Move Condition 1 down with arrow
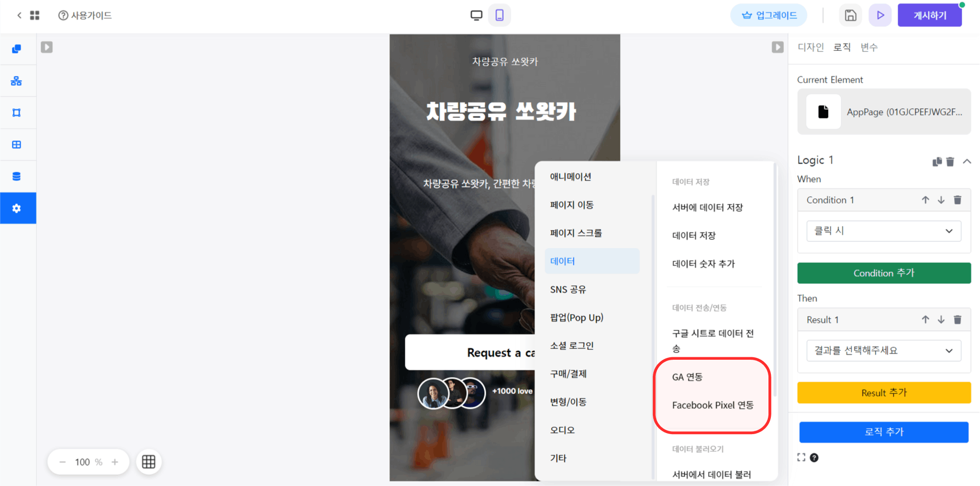The image size is (980, 486). pyautogui.click(x=941, y=200)
